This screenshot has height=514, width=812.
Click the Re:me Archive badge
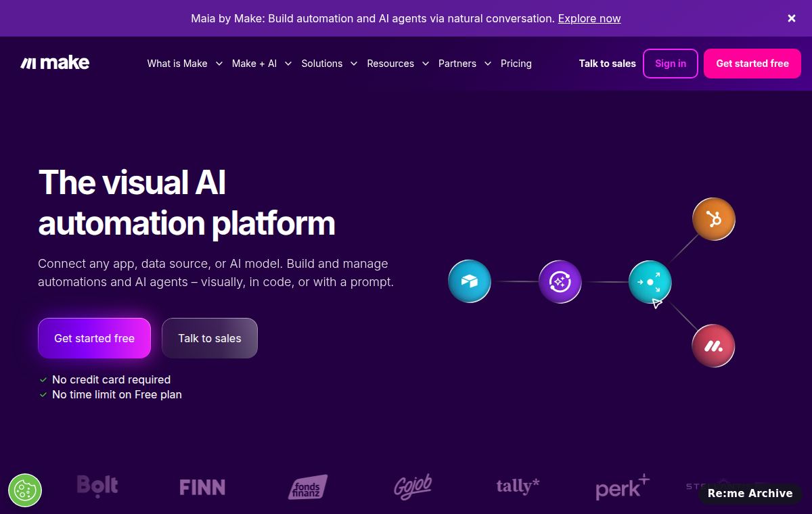tap(750, 494)
